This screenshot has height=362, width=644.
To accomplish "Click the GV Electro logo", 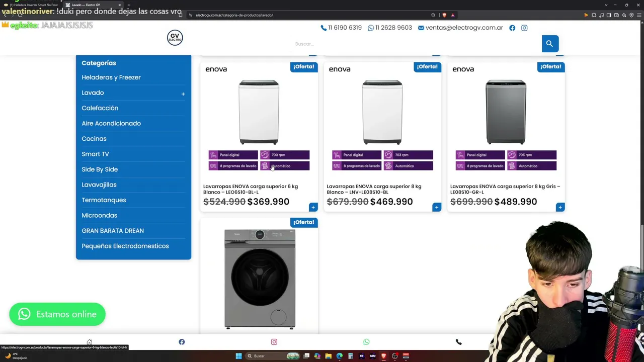I will (175, 38).
